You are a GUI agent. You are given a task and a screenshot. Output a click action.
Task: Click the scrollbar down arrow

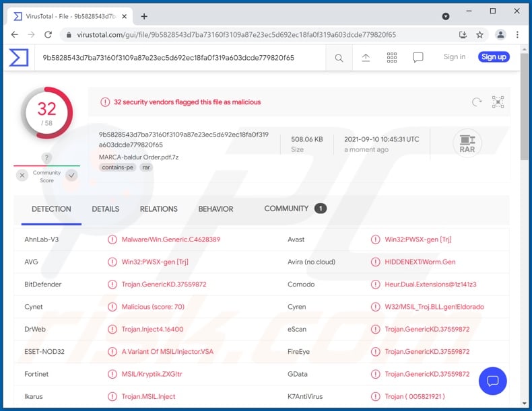tap(524, 404)
